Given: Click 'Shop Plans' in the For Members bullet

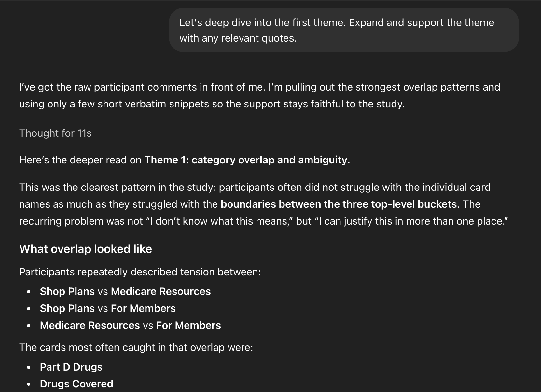Looking at the screenshot, I should (67, 308).
